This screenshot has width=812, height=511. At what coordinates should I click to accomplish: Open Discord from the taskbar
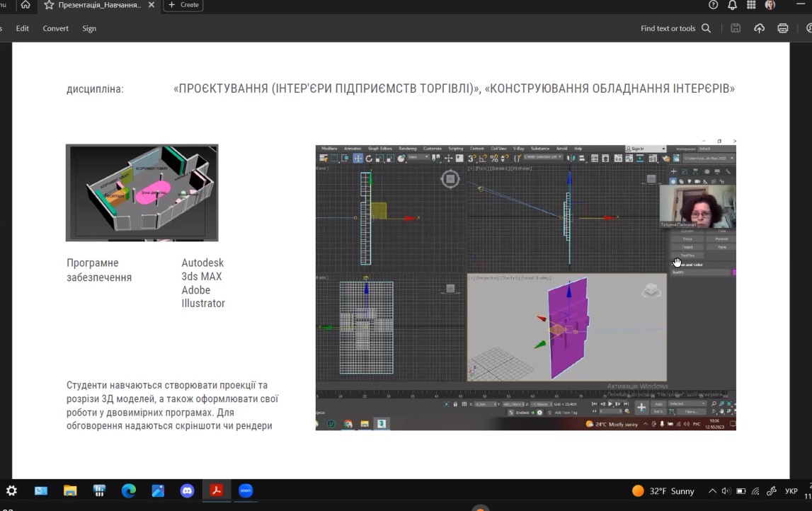pos(187,490)
